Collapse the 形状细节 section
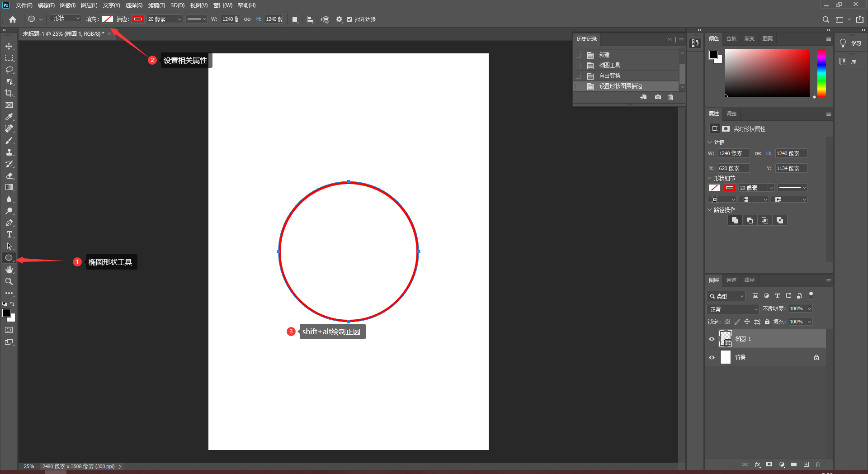Image resolution: width=868 pixels, height=474 pixels. click(x=709, y=178)
